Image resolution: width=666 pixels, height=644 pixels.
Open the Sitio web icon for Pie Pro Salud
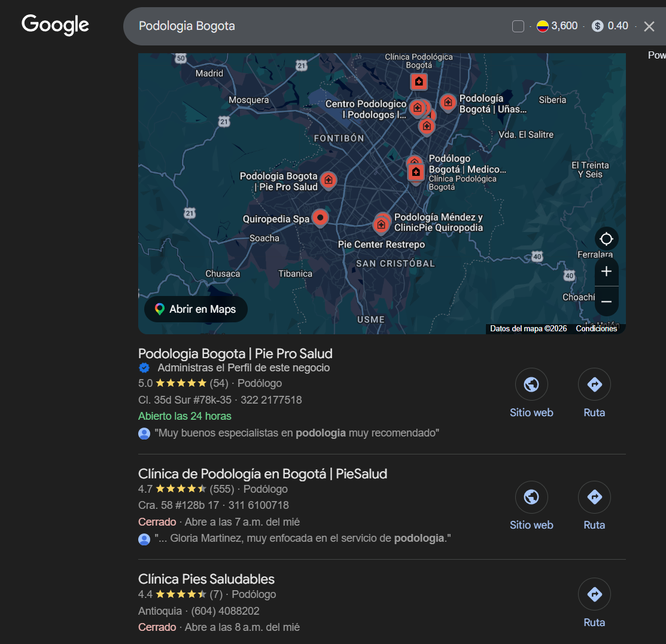click(x=531, y=384)
